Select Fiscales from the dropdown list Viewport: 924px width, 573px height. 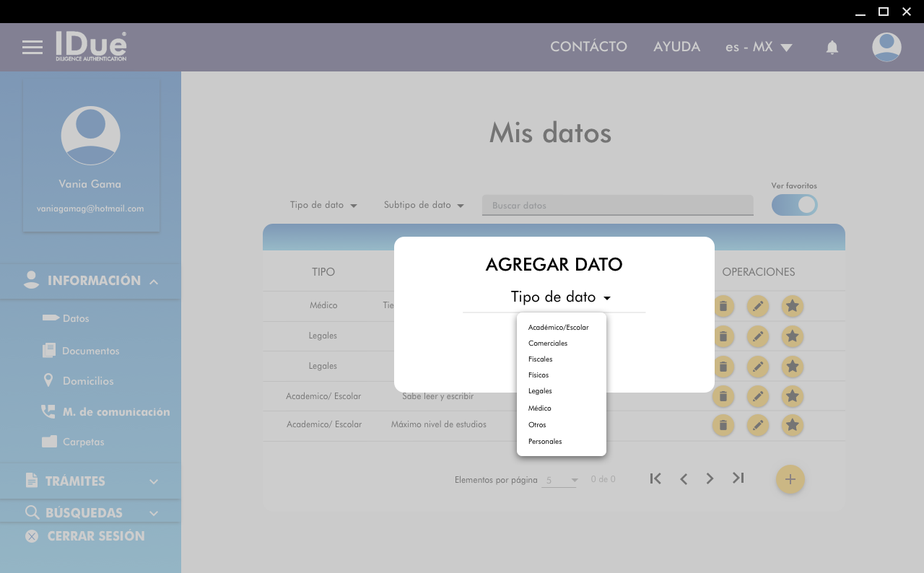tap(540, 359)
